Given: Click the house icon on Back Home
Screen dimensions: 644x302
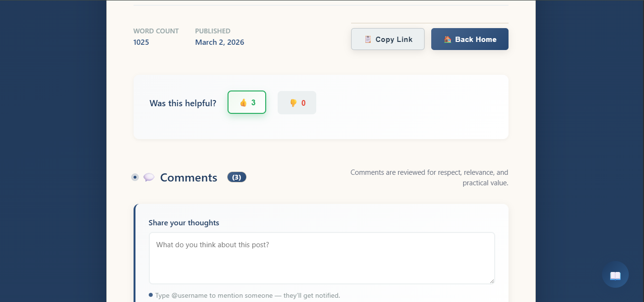Looking at the screenshot, I should click(x=447, y=40).
